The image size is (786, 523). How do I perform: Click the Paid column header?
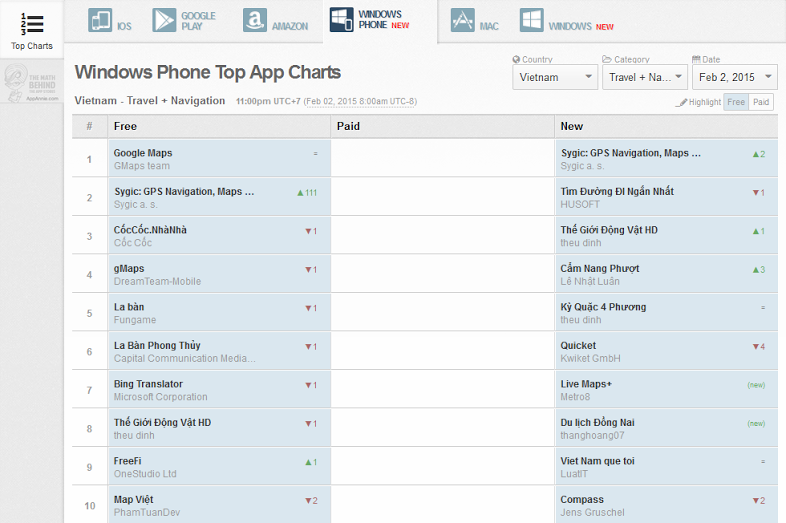[x=443, y=126]
